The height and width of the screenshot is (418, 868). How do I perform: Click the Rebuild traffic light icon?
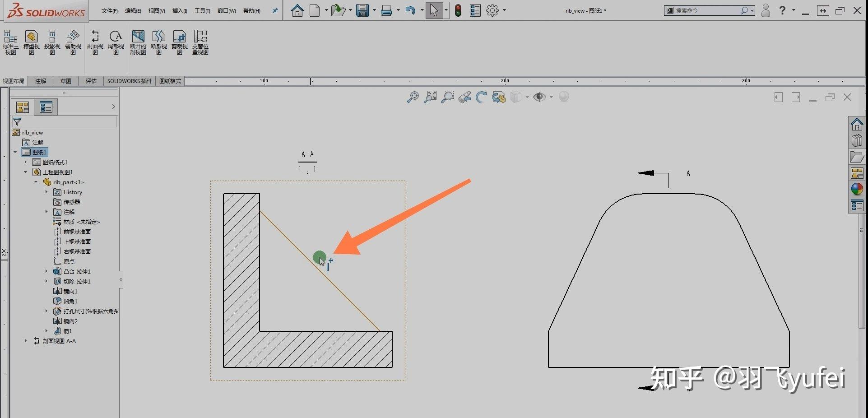click(x=458, y=10)
